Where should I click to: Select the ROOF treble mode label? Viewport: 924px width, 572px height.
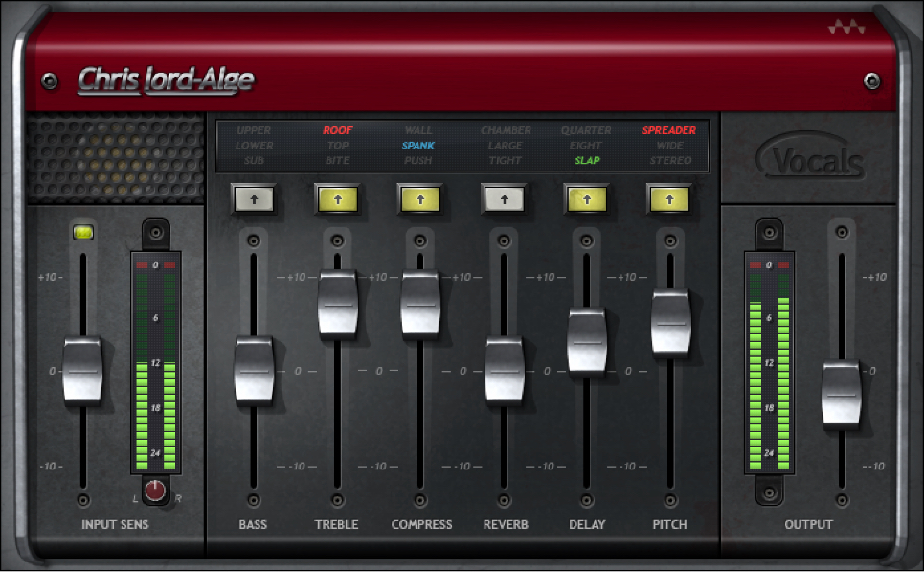click(x=337, y=130)
